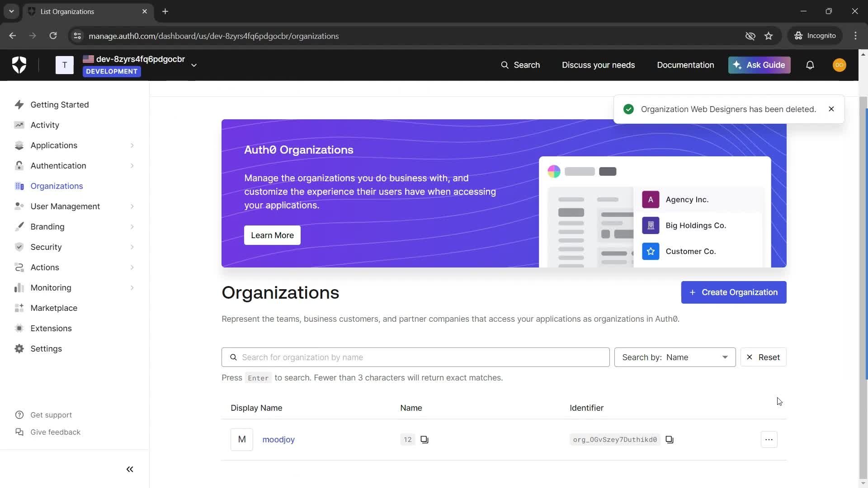Screen dimensions: 868x488
Task: Open the Marketplace page
Action: (54, 308)
